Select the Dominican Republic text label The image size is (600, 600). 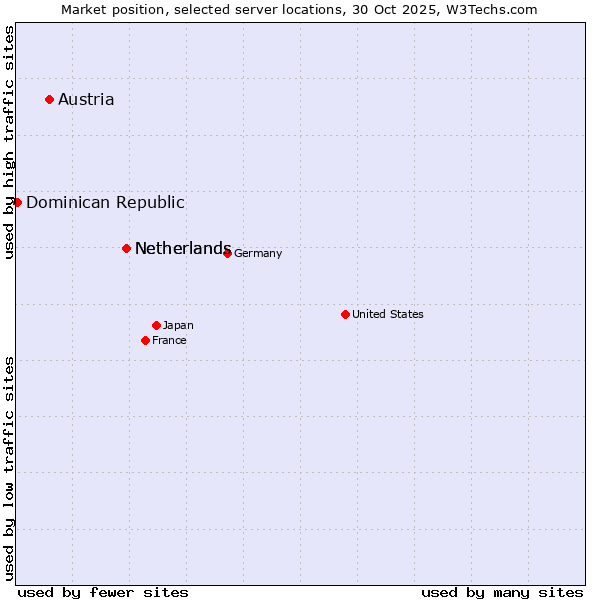pos(105,202)
